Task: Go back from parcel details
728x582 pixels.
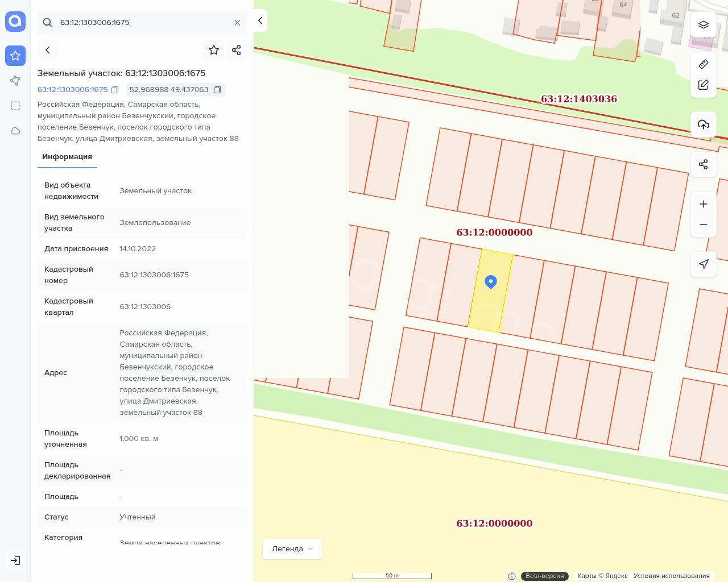Action: 48,50
